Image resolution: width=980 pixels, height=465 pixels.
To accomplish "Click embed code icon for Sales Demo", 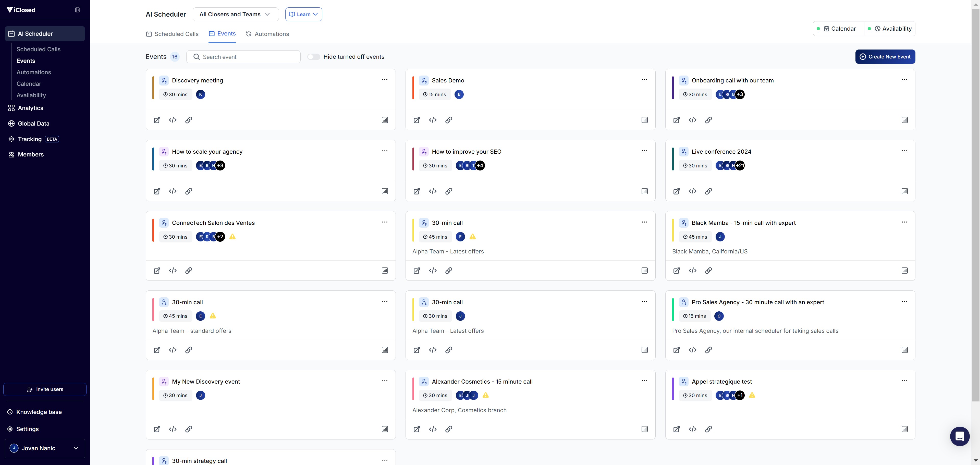I will tap(433, 120).
